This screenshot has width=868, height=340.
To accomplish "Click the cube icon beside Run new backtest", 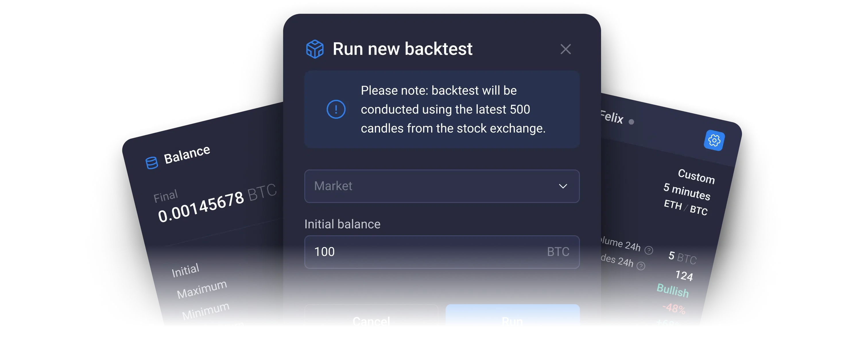I will 315,49.
